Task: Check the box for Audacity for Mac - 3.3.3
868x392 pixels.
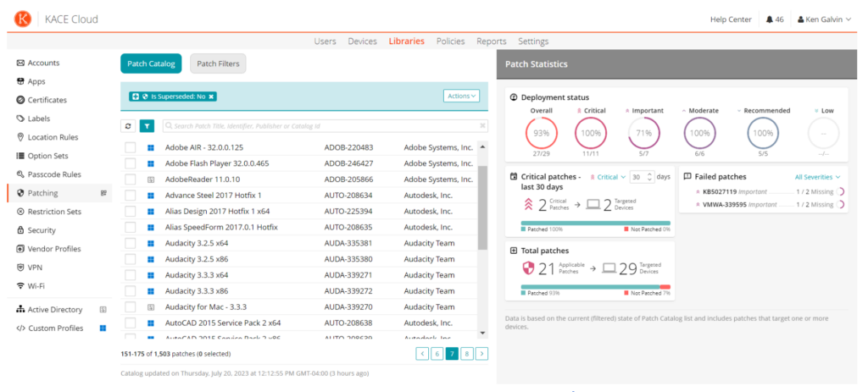Action: 130,306
